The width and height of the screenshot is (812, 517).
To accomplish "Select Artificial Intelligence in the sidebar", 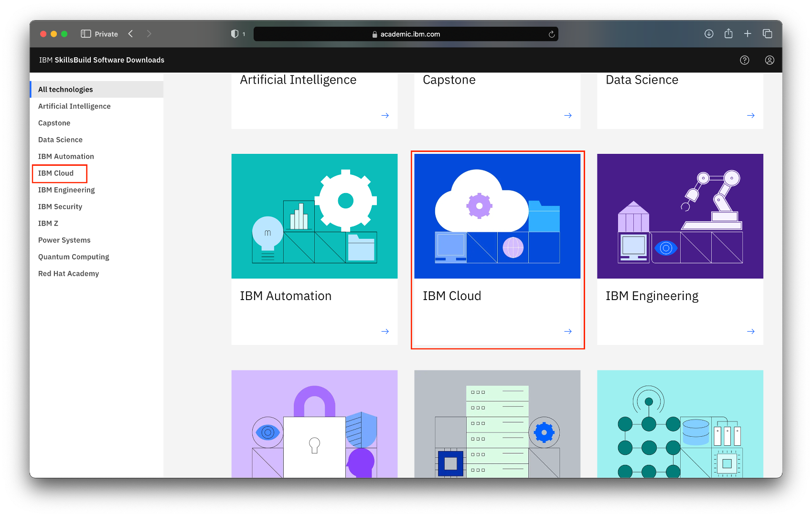I will [x=97, y=106].
